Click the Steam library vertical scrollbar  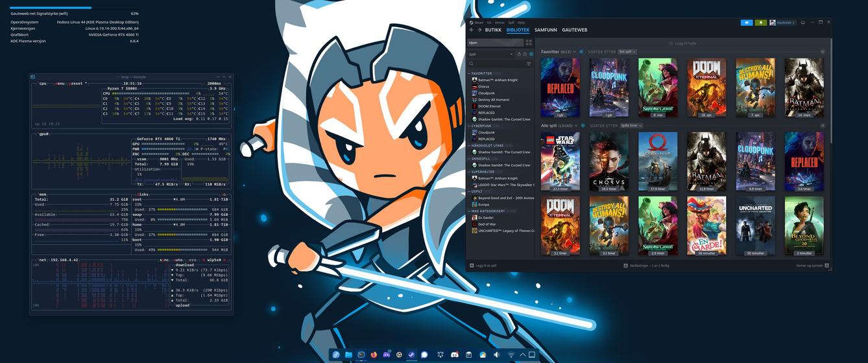click(x=831, y=91)
